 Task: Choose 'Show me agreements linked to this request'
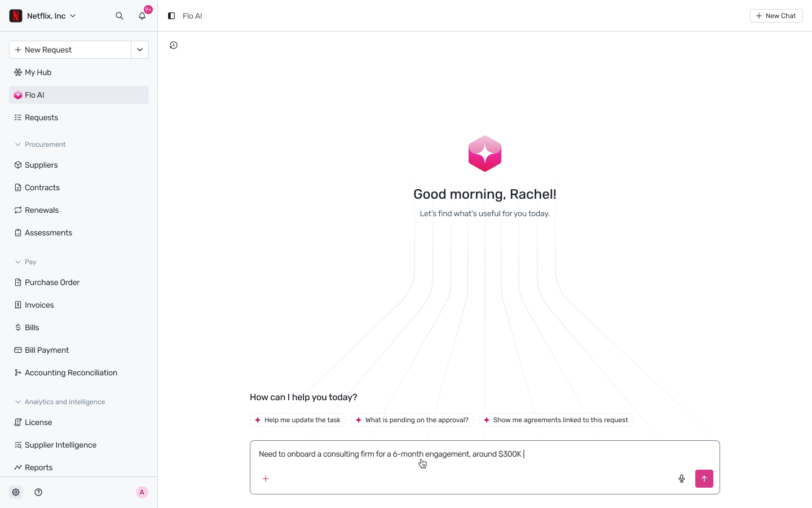click(x=556, y=420)
